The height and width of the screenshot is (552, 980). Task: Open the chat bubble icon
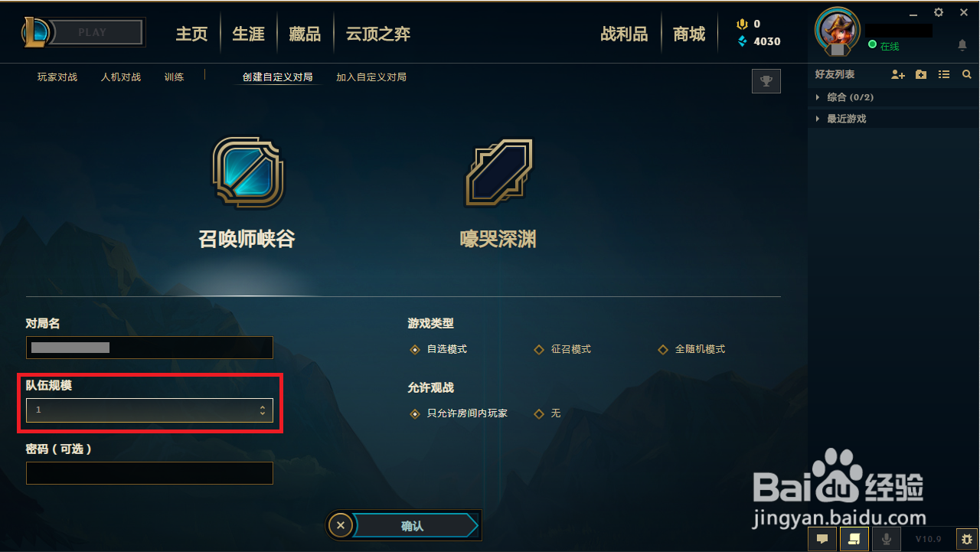[x=822, y=539]
